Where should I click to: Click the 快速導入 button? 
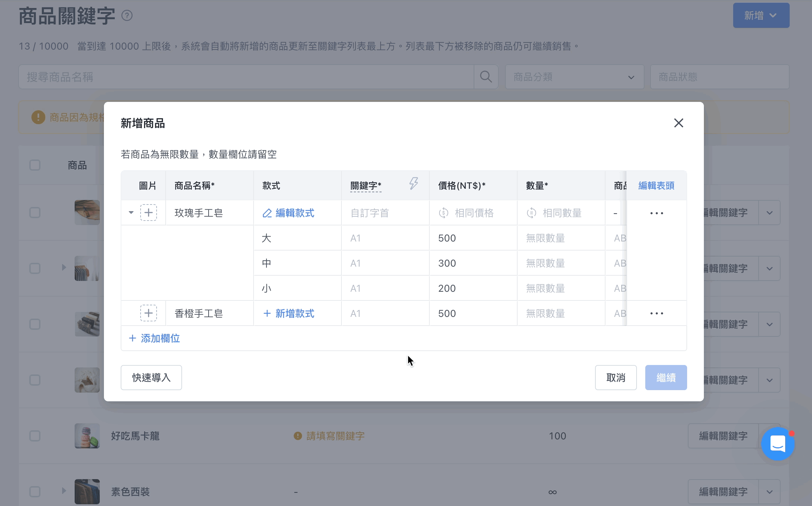tap(151, 378)
